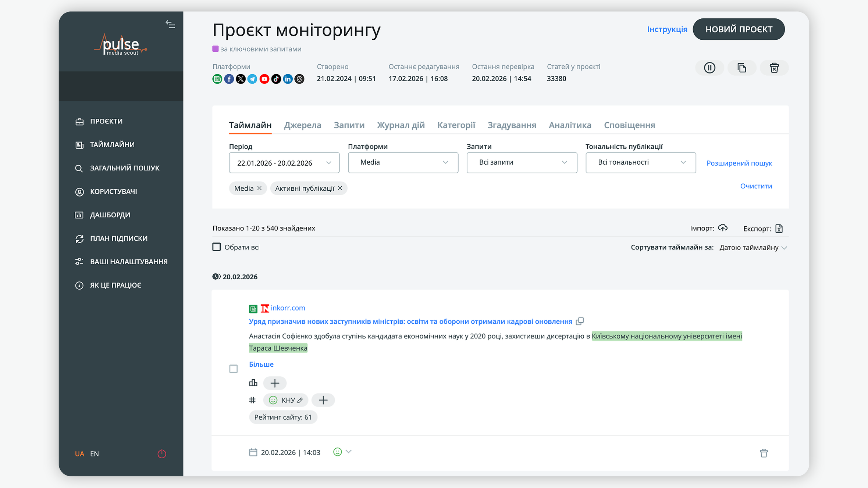Click the red power logout icon
Screen dimensions: 868x488
click(162, 454)
